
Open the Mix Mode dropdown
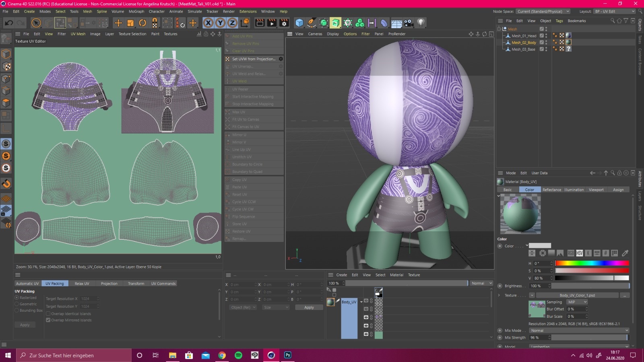(x=578, y=331)
